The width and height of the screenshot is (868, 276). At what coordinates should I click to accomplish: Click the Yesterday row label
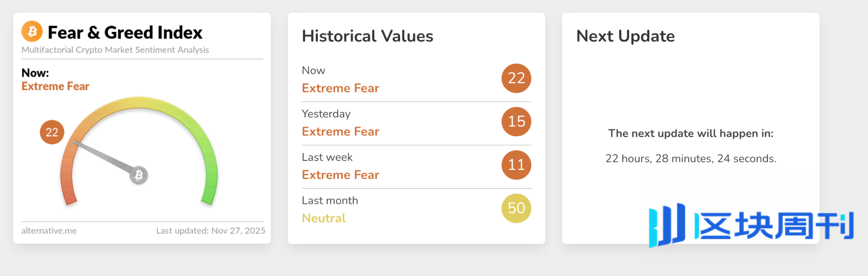click(x=326, y=114)
